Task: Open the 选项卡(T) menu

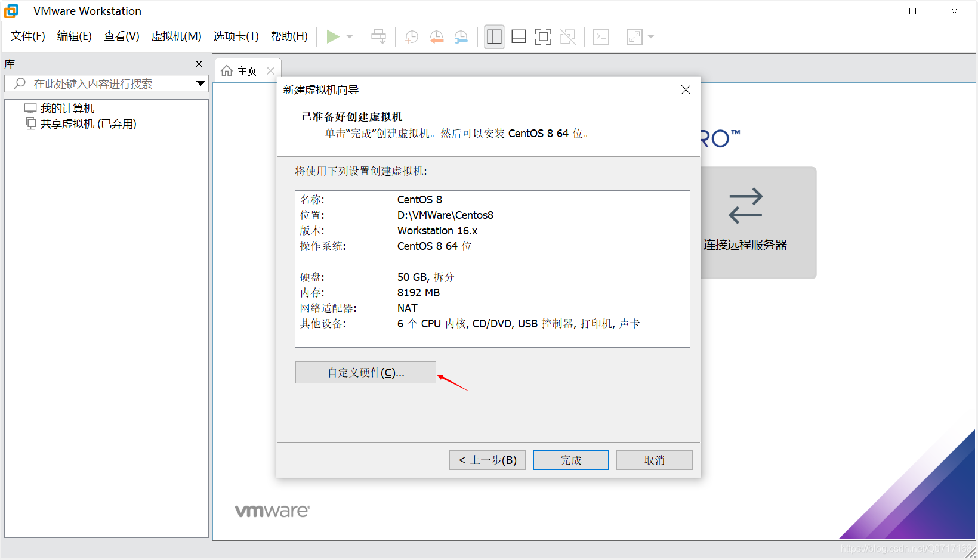Action: (x=236, y=36)
